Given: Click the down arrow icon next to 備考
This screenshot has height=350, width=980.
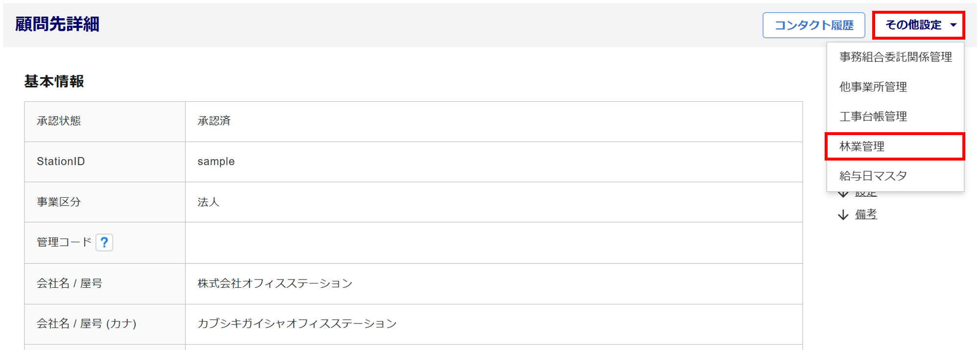Looking at the screenshot, I should 843,215.
